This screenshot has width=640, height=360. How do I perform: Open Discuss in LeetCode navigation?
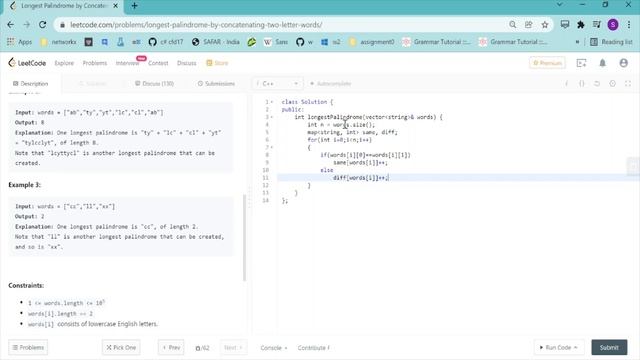coord(187,63)
